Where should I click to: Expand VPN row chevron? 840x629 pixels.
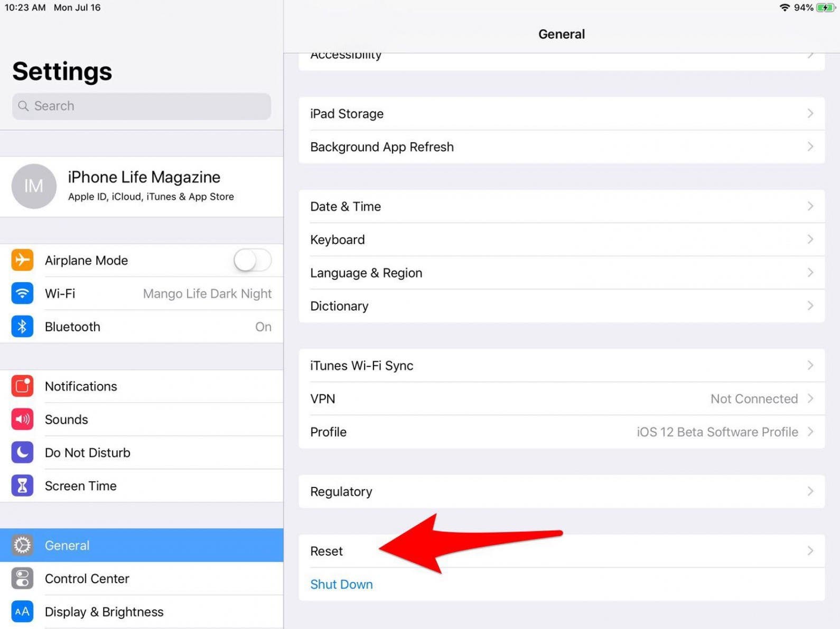tap(810, 398)
